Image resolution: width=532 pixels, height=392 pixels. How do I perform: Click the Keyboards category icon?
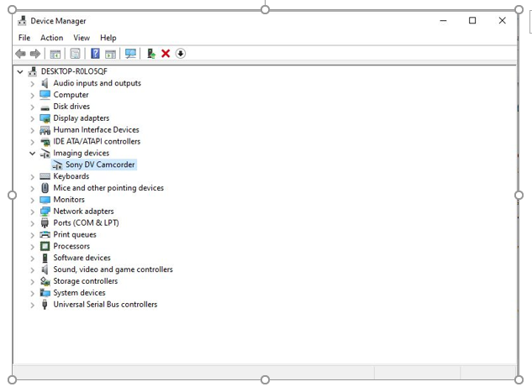(45, 176)
